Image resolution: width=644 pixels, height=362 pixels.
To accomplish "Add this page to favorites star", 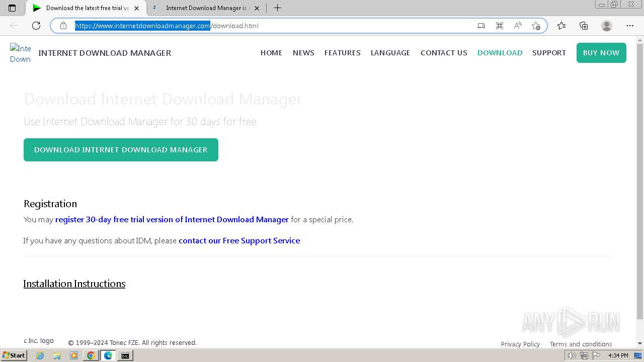I will 536,26.
